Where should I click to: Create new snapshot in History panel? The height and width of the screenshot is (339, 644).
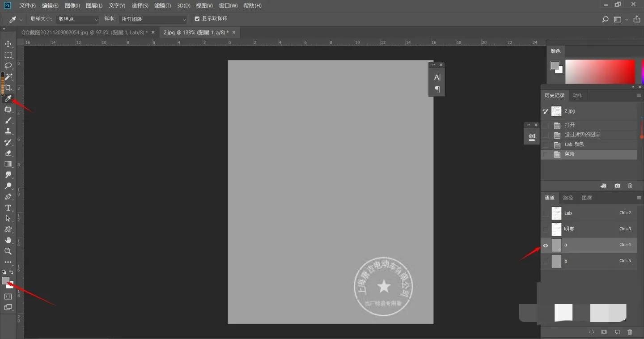(x=617, y=186)
